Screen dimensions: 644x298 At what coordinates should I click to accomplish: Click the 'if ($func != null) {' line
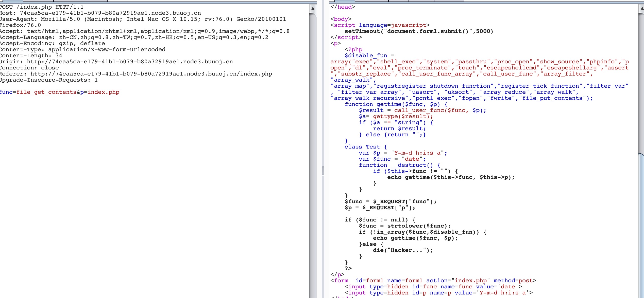tap(380, 220)
